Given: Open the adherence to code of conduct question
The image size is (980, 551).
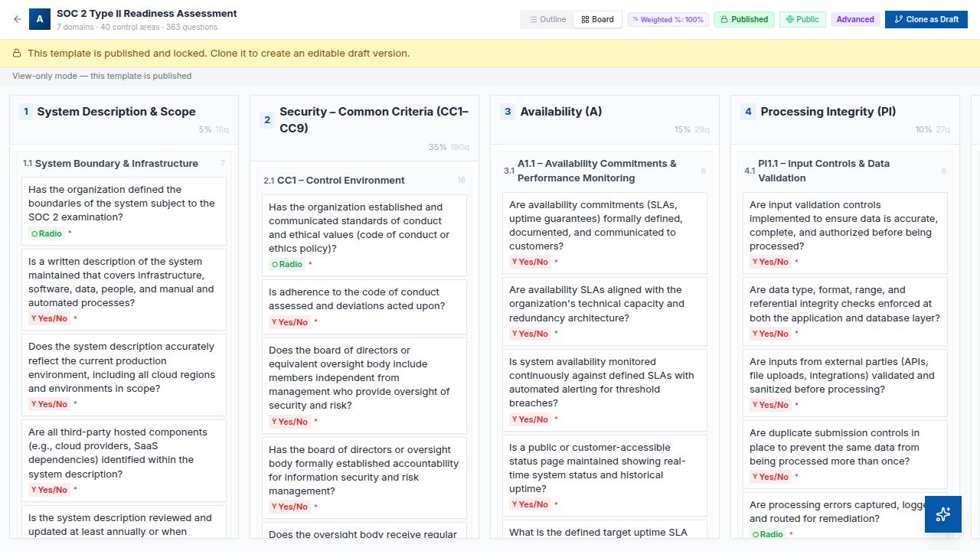Looking at the screenshot, I should pyautogui.click(x=364, y=307).
